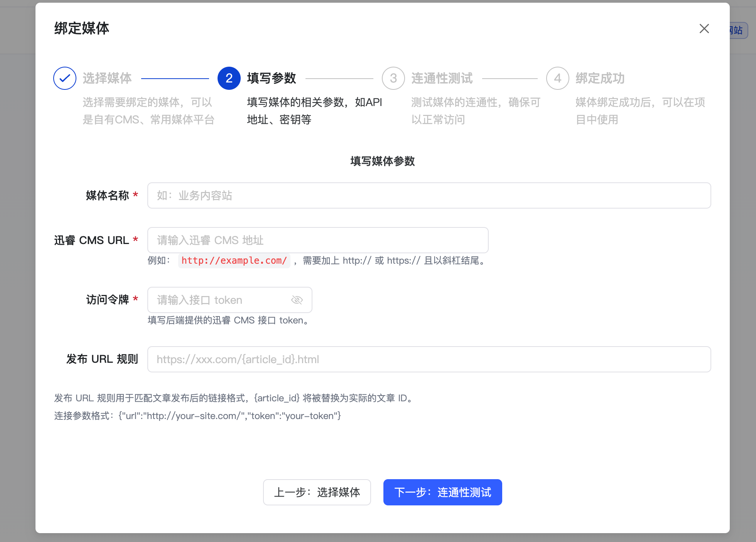This screenshot has width=756, height=542.
Task: Toggle token visibility eye icon
Action: point(297,300)
